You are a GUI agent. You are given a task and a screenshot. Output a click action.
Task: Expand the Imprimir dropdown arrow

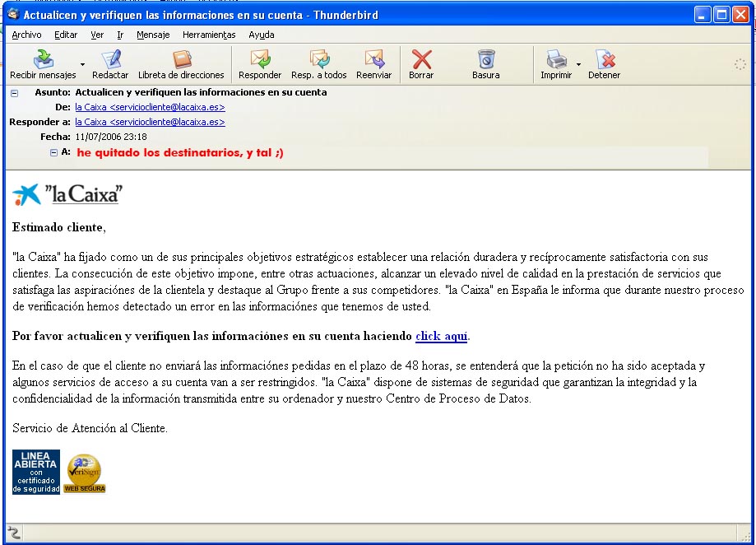[x=579, y=63]
